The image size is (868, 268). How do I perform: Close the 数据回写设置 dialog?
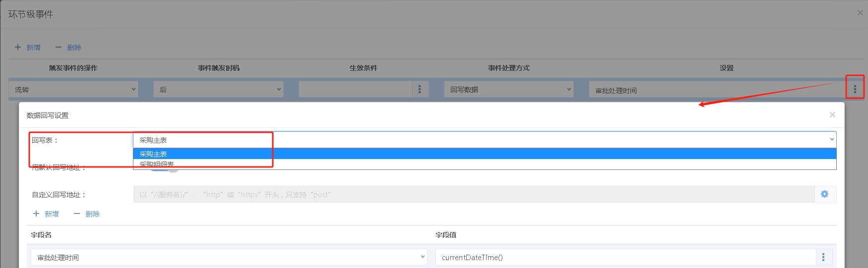point(832,115)
